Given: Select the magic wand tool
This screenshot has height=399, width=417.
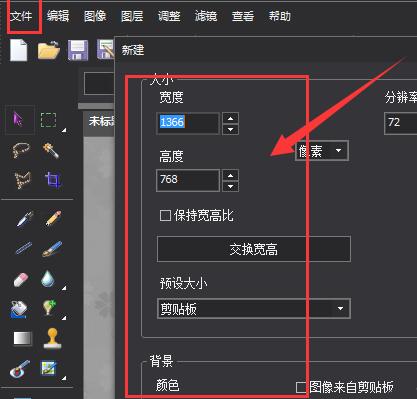Looking at the screenshot, I should (50, 150).
